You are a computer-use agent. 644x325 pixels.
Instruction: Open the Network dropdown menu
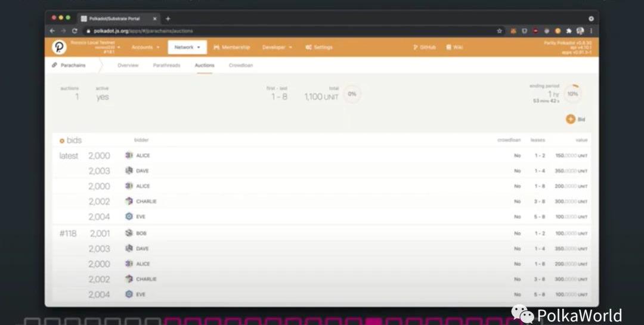click(x=187, y=47)
